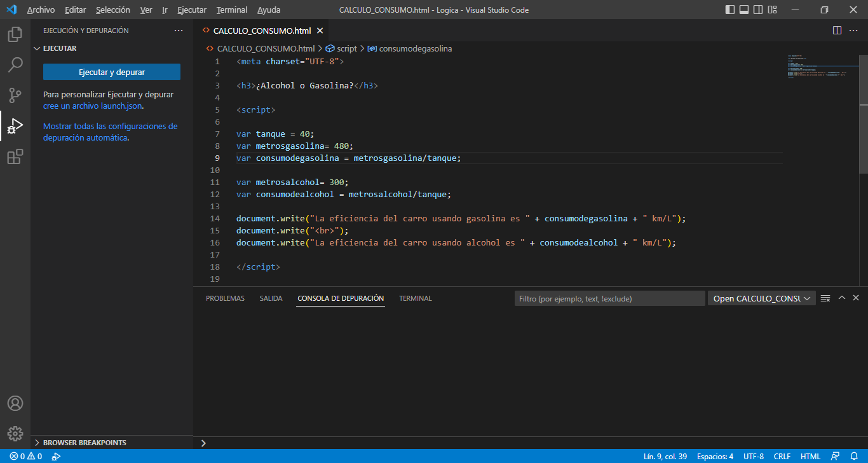Screen dimensions: 868x463
Task: Click HTML language mode status entry
Action: tap(810, 457)
